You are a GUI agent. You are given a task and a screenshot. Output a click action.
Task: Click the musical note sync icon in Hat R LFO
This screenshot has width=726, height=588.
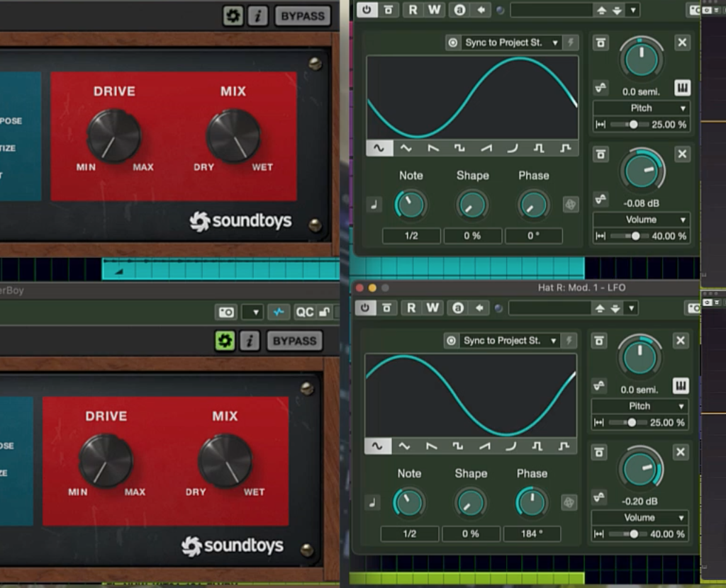pos(373,502)
